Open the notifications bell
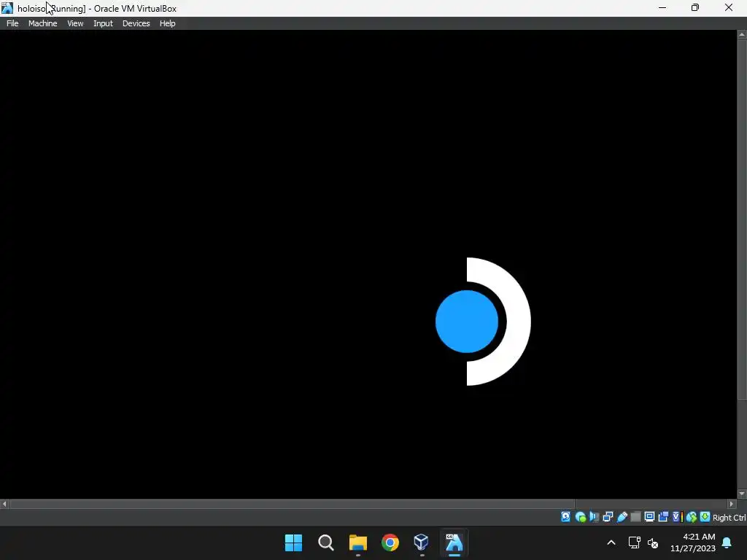This screenshot has width=747, height=560. pyautogui.click(x=727, y=542)
